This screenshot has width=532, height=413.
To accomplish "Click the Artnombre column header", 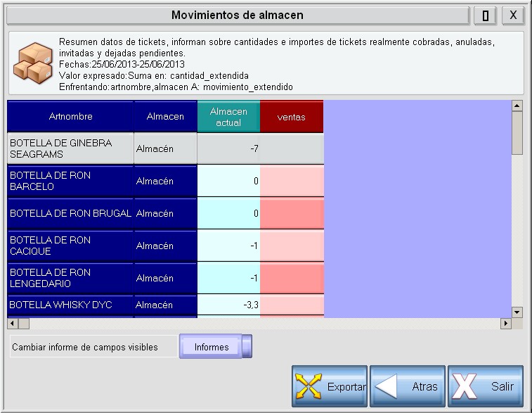I will (x=70, y=117).
